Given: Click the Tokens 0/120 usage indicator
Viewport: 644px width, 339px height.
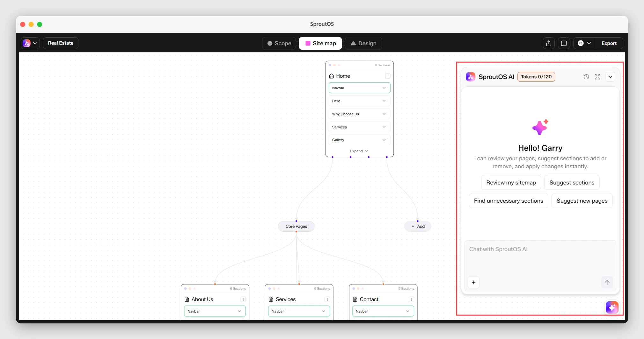Looking at the screenshot, I should pyautogui.click(x=536, y=76).
